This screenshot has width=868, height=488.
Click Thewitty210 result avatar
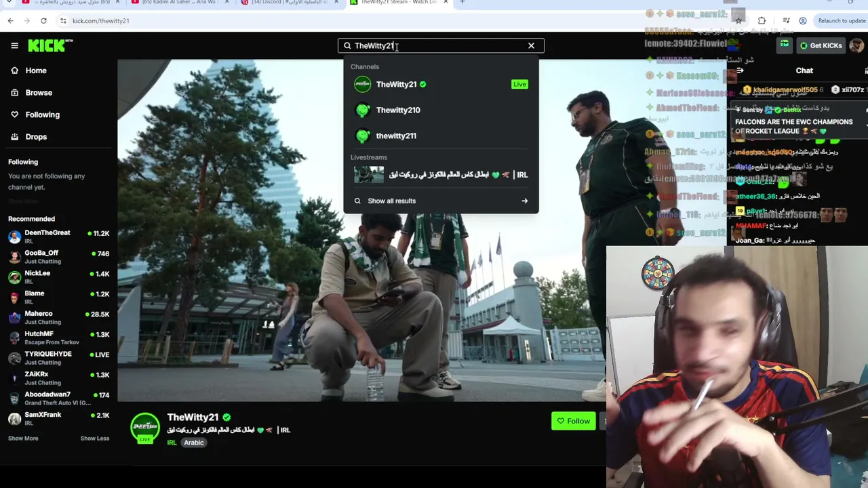pos(363,110)
